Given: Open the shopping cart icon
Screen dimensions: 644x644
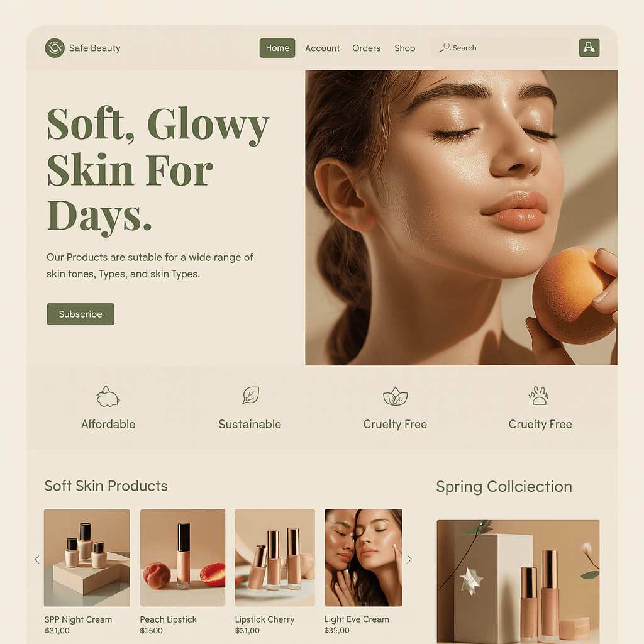Looking at the screenshot, I should coord(589,48).
